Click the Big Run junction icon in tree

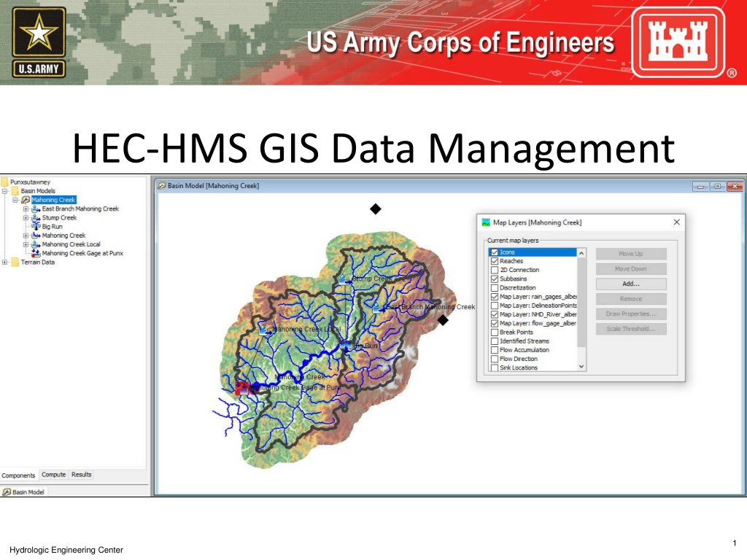pyautogui.click(x=36, y=227)
